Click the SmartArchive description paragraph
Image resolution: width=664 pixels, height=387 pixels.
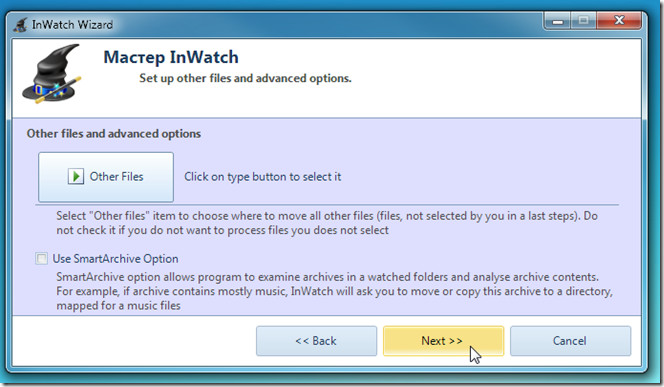pos(335,291)
